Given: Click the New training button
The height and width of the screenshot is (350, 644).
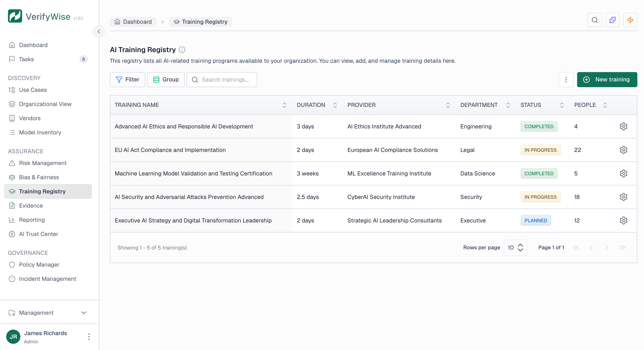Looking at the screenshot, I should pos(607,79).
